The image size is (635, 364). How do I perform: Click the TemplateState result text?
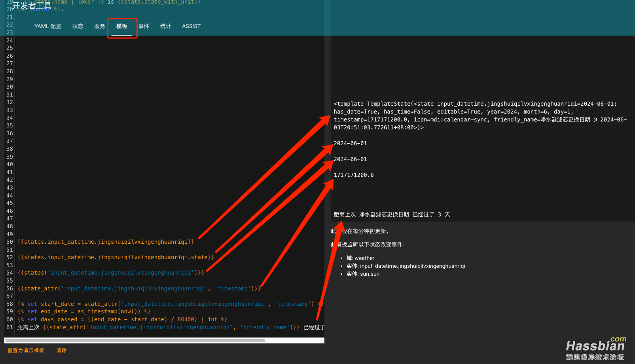(x=480, y=116)
